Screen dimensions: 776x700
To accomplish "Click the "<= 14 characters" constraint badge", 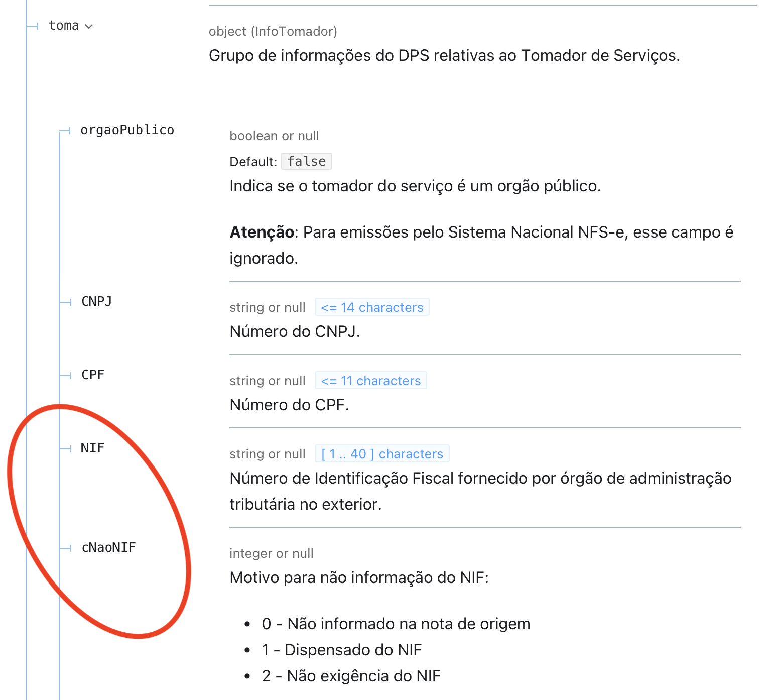I will pyautogui.click(x=372, y=307).
